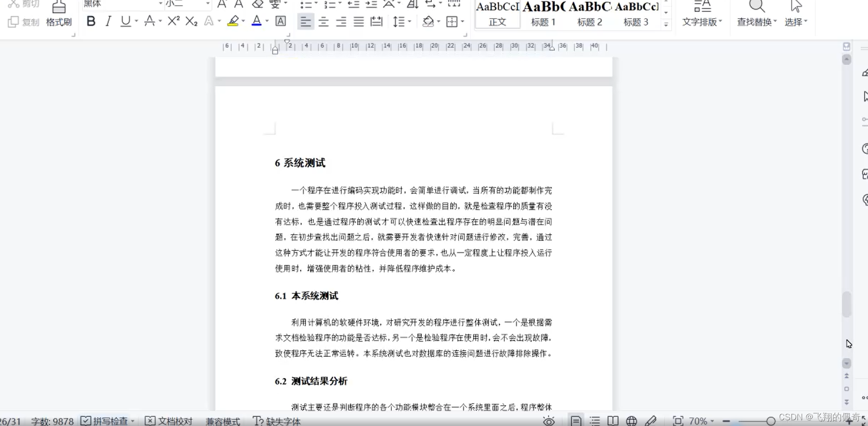Click the line spacing icon
Image resolution: width=868 pixels, height=426 pixels.
[398, 21]
